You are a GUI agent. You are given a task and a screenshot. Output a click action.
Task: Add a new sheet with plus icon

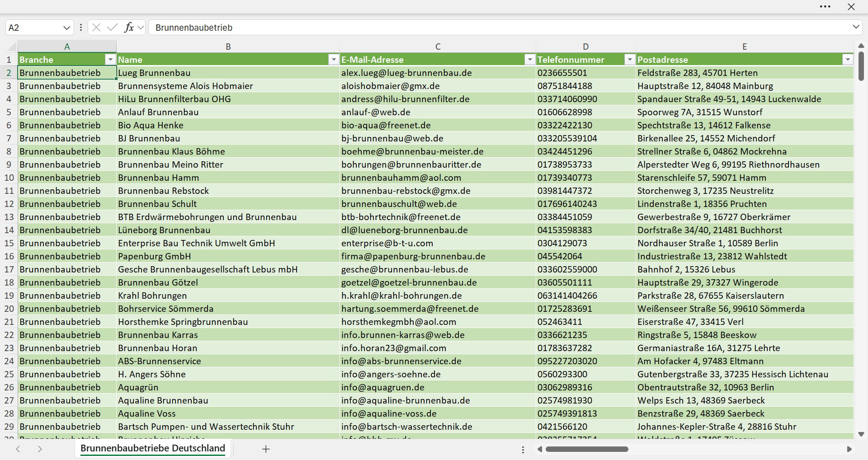pyautogui.click(x=266, y=449)
